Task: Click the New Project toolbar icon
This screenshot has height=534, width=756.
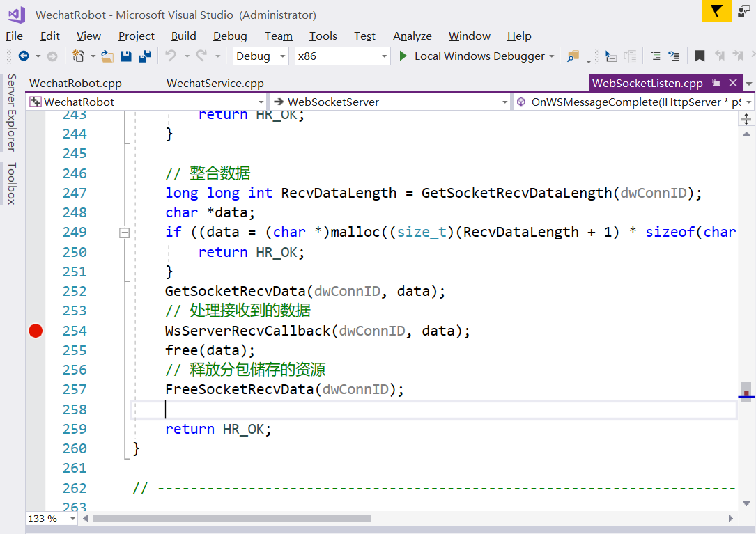Action: click(x=78, y=56)
